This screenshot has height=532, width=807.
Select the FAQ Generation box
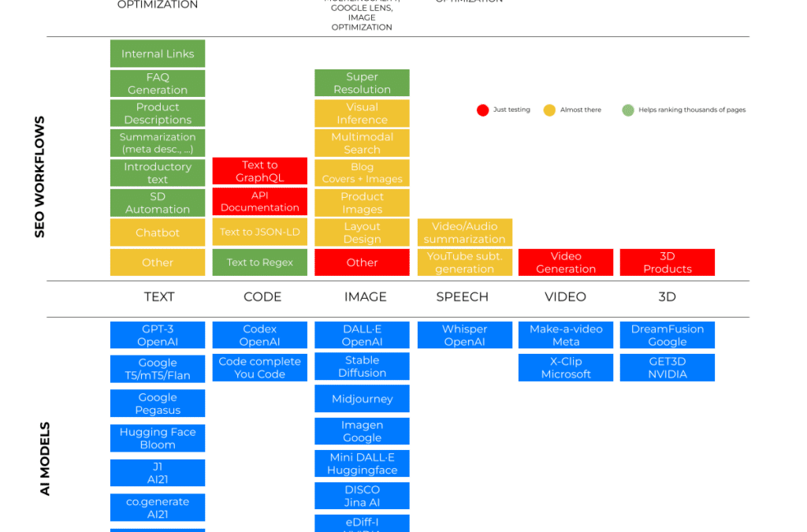click(158, 84)
